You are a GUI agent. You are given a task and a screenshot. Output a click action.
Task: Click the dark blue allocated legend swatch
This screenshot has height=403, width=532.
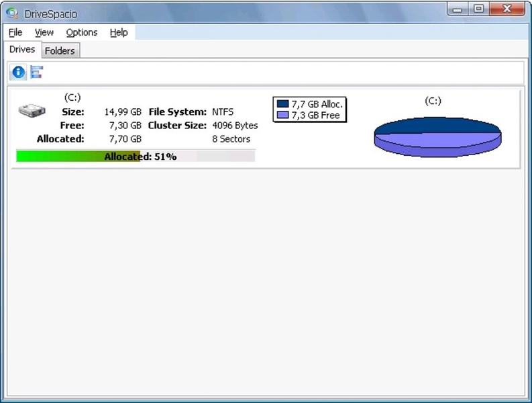click(282, 103)
